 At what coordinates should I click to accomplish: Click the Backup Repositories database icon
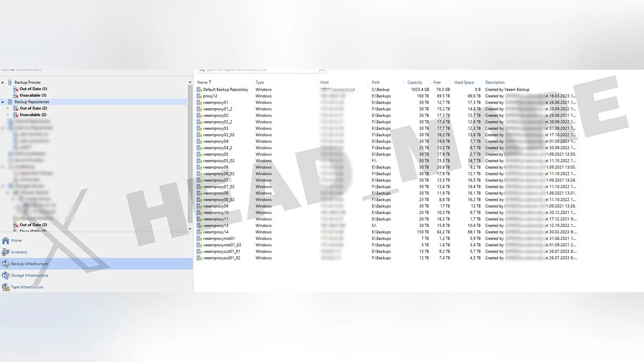[x=10, y=102]
